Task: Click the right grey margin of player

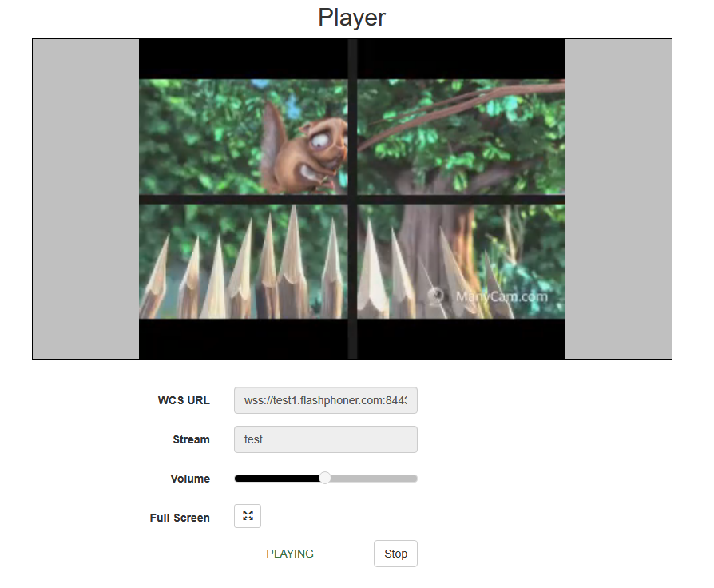Action: (618, 199)
